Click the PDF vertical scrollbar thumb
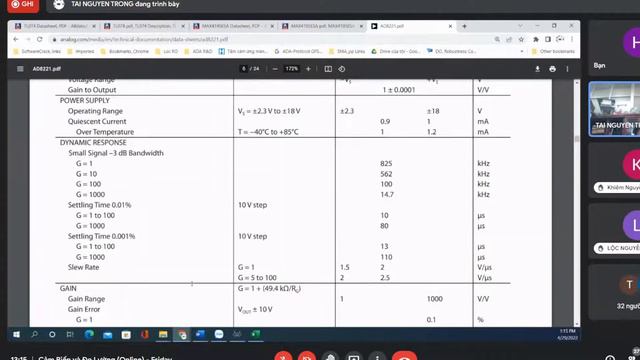Image resolution: width=640 pixels, height=360 pixels. click(577, 139)
